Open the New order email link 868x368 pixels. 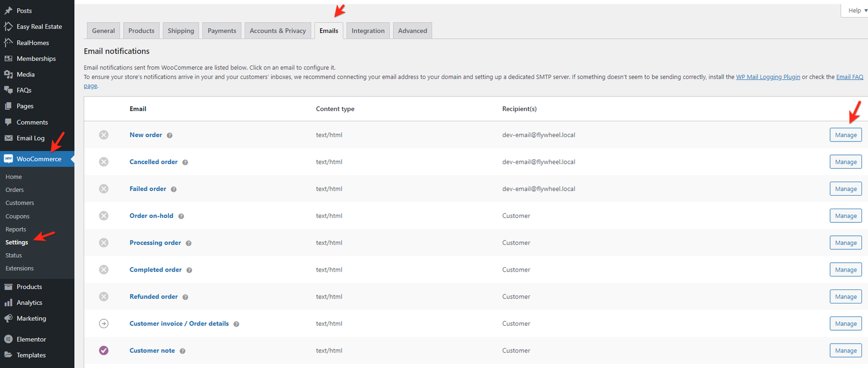click(145, 135)
